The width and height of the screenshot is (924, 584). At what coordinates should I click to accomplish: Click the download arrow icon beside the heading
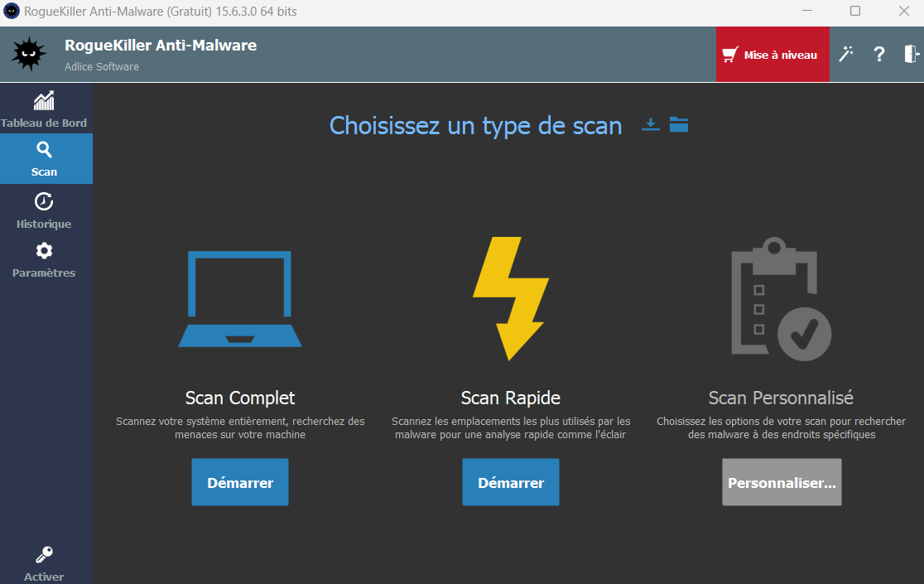(651, 125)
